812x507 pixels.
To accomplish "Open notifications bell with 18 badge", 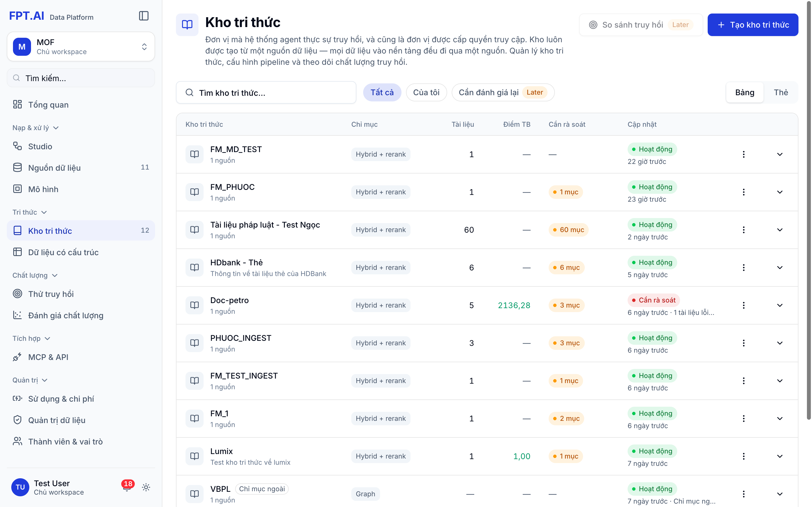I will (x=127, y=487).
